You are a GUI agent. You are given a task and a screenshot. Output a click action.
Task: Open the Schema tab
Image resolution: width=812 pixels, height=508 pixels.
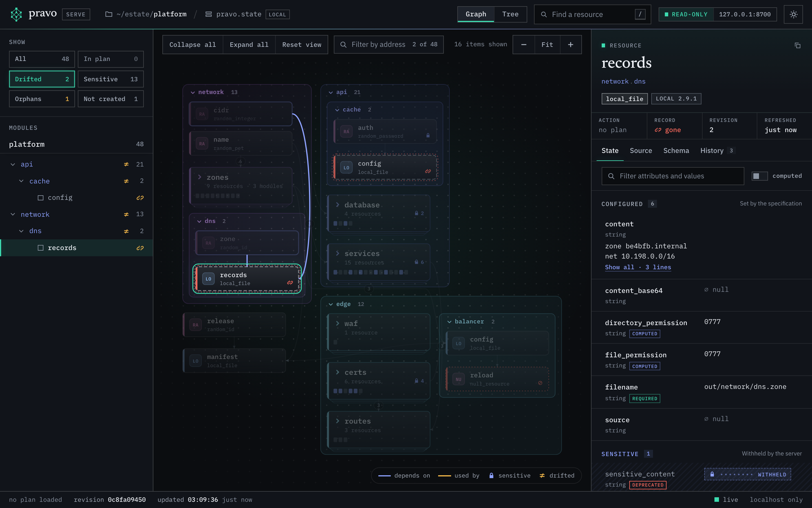coord(676,150)
